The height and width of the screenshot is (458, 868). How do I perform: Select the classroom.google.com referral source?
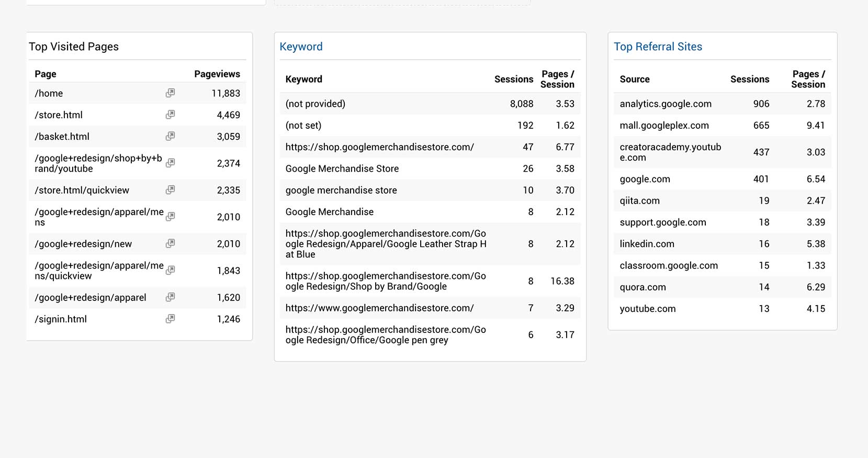[x=669, y=265]
